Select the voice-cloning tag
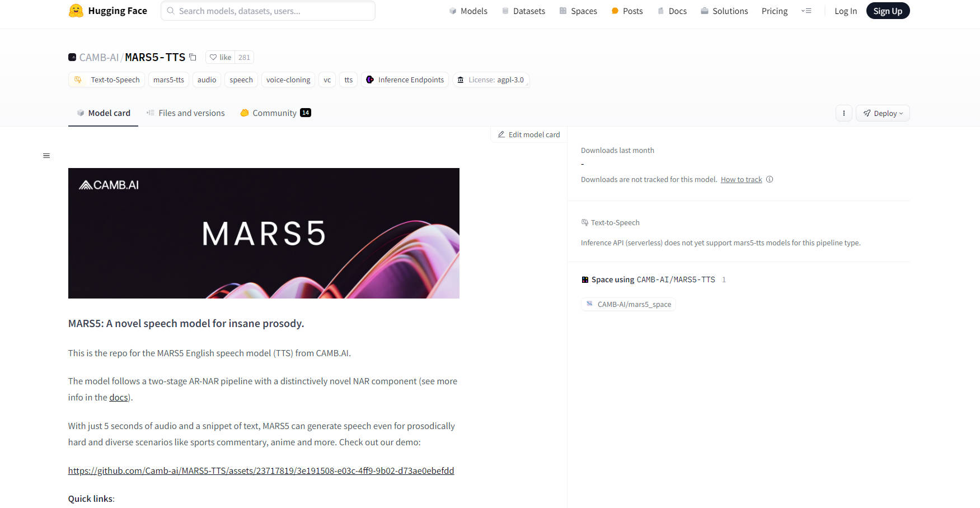This screenshot has width=980, height=508. tap(288, 80)
